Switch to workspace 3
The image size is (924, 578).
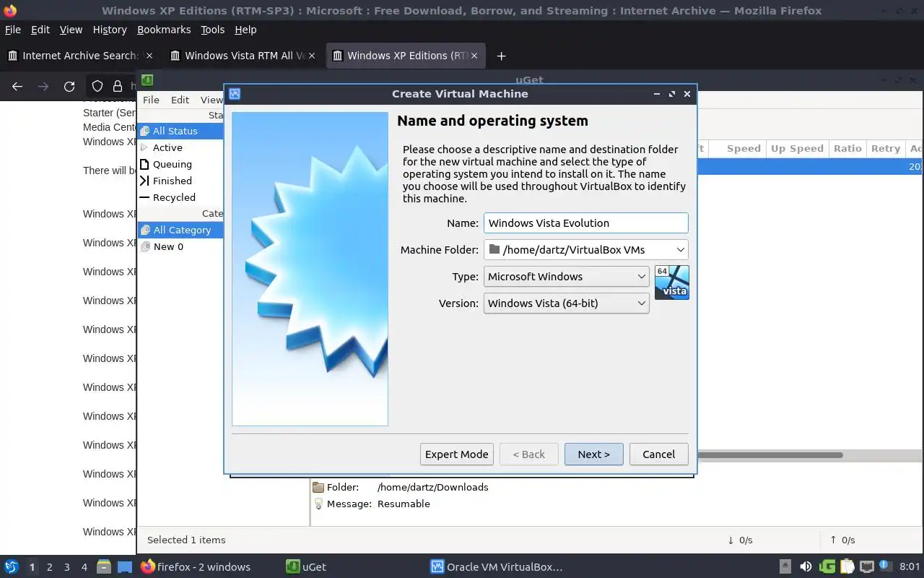click(x=66, y=567)
